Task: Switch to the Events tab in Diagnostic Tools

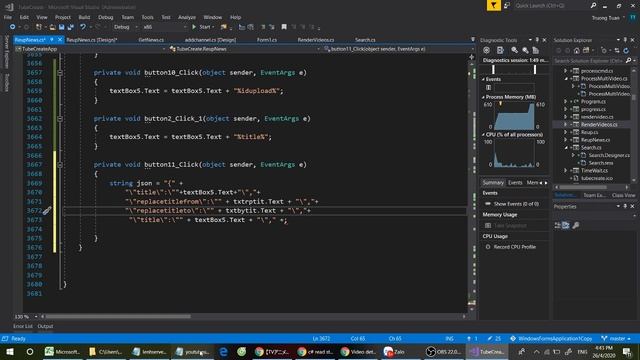Action: pos(515,182)
